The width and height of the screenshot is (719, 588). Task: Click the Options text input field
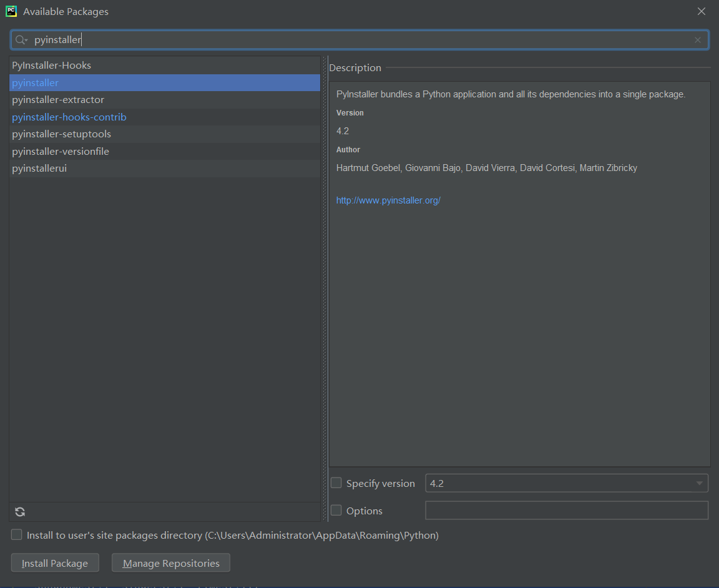(567, 511)
